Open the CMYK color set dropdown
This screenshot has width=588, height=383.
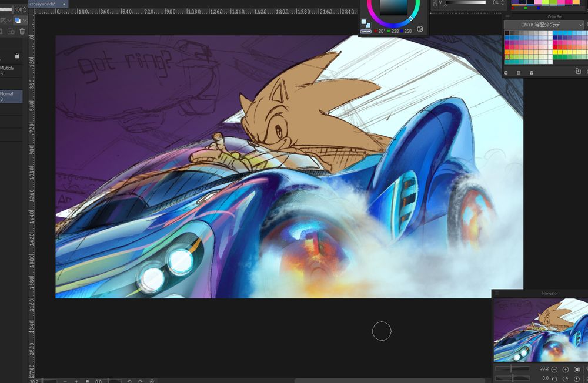tap(544, 25)
